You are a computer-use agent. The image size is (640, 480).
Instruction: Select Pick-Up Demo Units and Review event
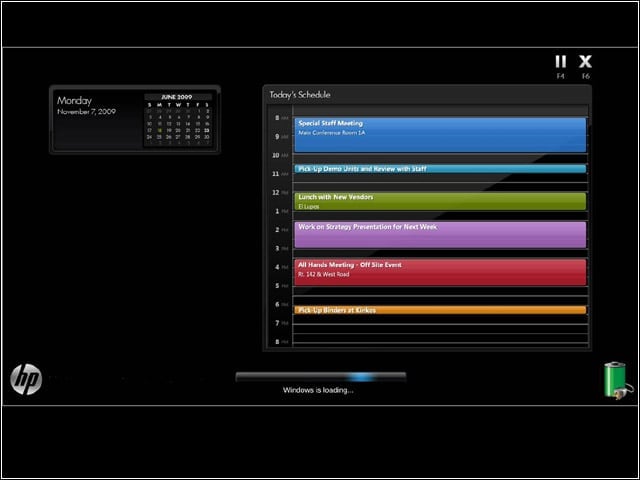click(x=440, y=169)
